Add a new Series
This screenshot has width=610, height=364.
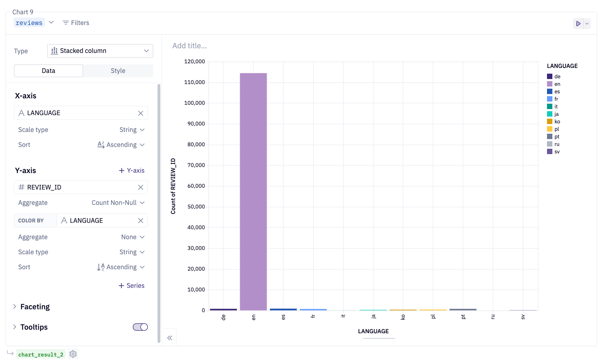coord(131,285)
